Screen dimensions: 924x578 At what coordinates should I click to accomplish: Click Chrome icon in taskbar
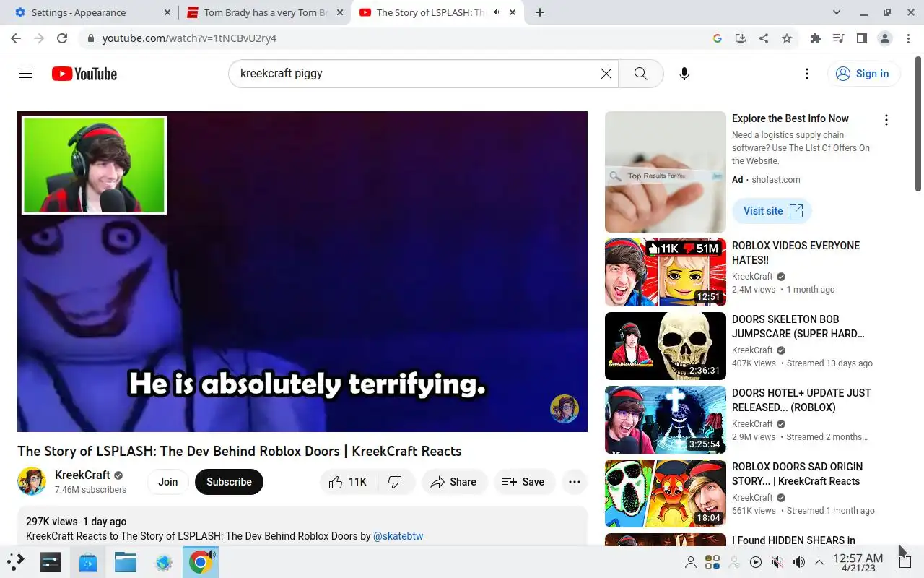click(201, 562)
